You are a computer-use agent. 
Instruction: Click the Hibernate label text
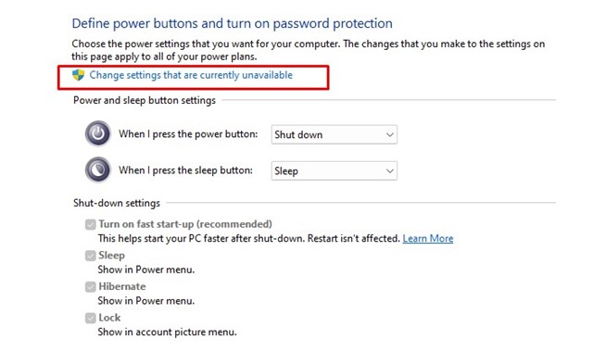click(122, 286)
